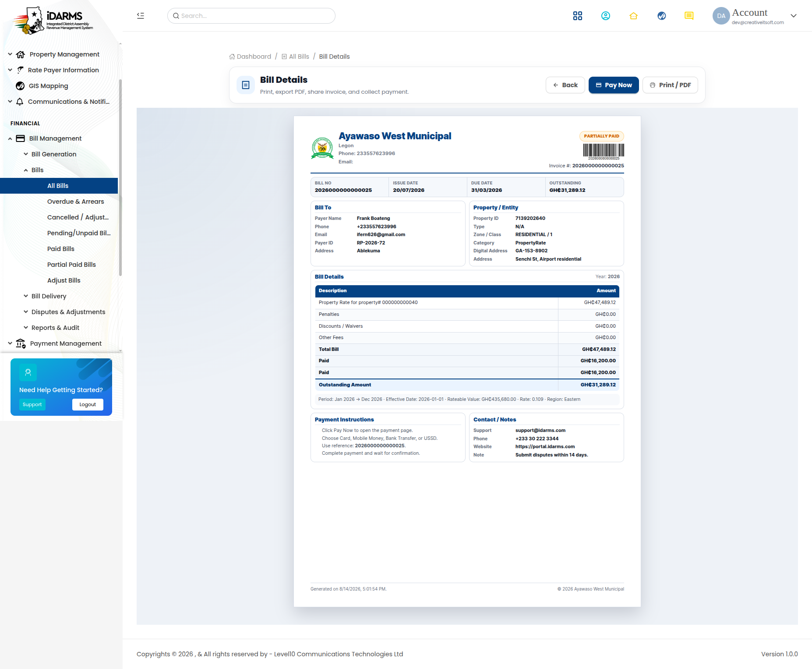
Task: Click the Back button
Action: click(x=565, y=85)
